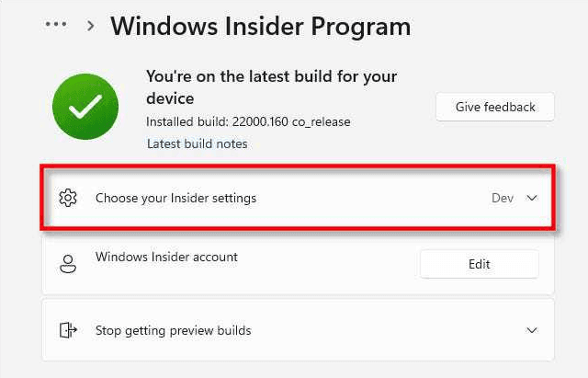Screen dimensions: 588x378
Task: Click the latest build status heading
Action: 272,87
